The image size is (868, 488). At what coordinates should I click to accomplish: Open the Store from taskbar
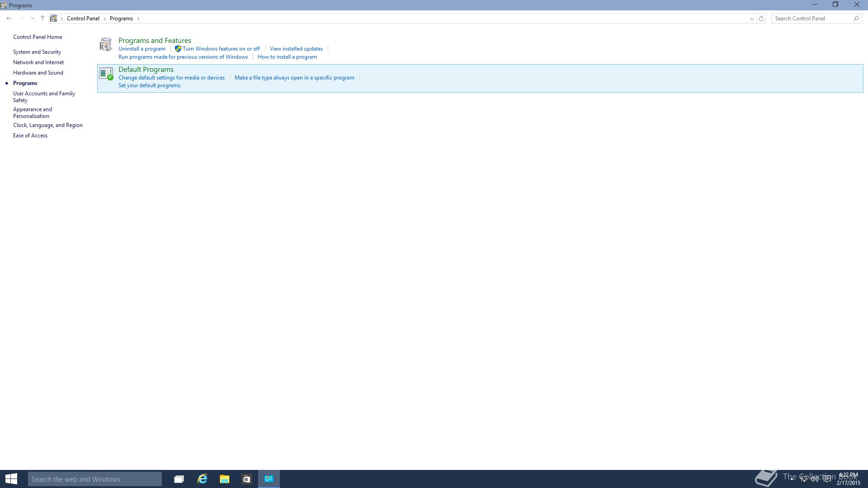[x=247, y=479]
